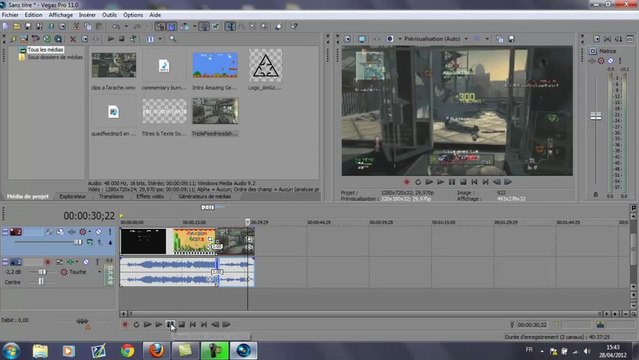Toggle Loop Playback under video preview

point(418,182)
